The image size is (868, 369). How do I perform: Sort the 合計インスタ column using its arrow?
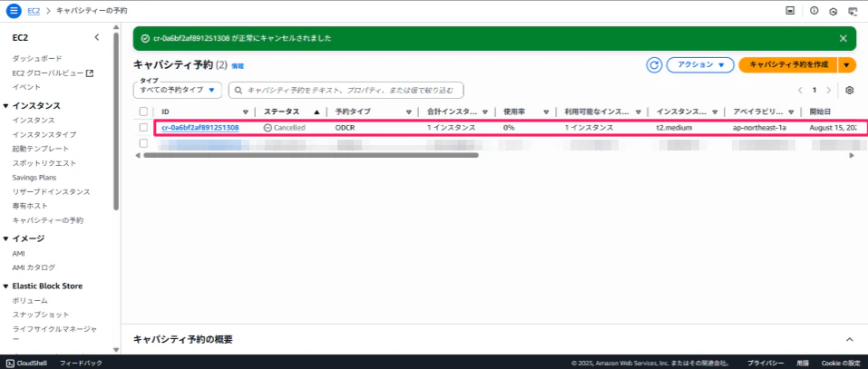[485, 112]
